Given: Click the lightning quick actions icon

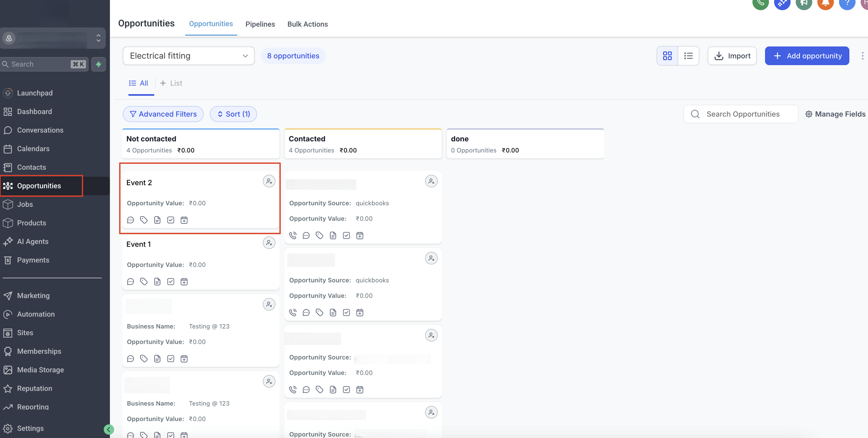Looking at the screenshot, I should coord(98,64).
